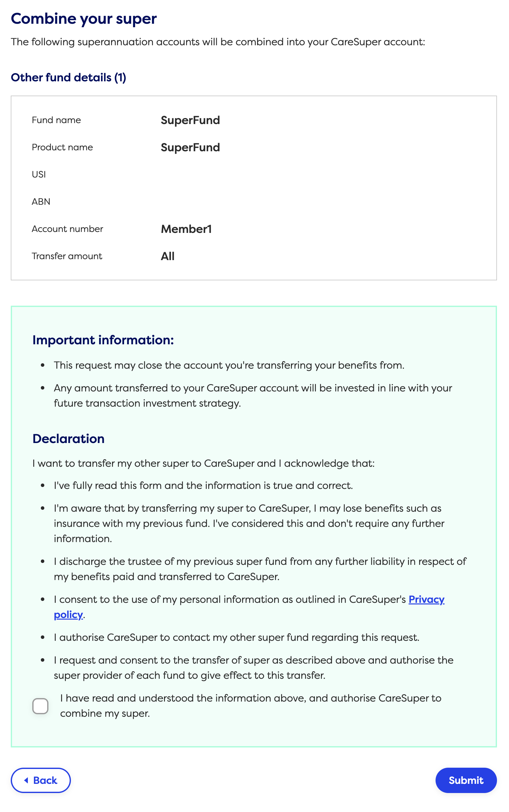Click the ABN label in fund details

coord(41,201)
